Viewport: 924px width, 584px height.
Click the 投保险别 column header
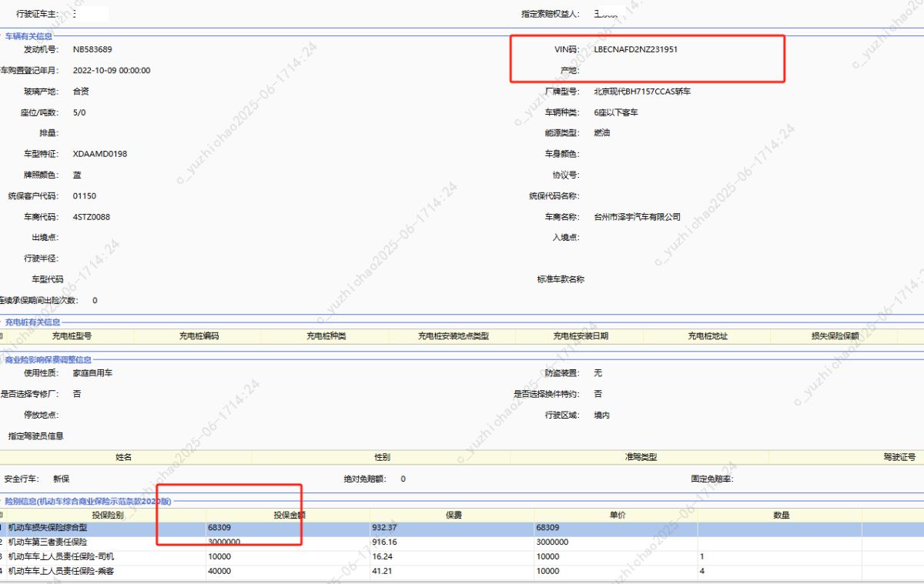coord(107,515)
